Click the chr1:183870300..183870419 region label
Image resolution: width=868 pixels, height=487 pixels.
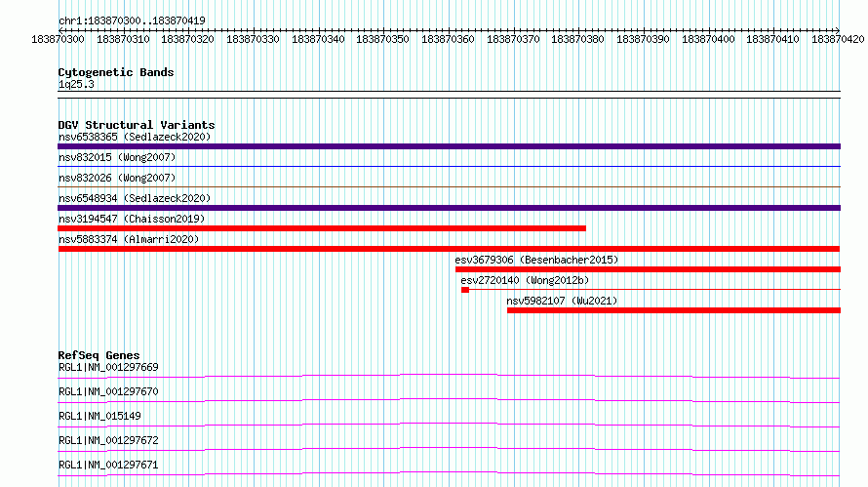(132, 20)
